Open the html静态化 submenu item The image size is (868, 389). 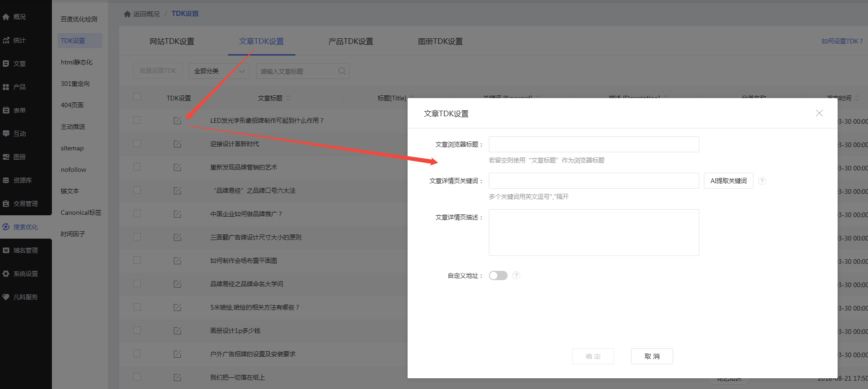tap(77, 62)
